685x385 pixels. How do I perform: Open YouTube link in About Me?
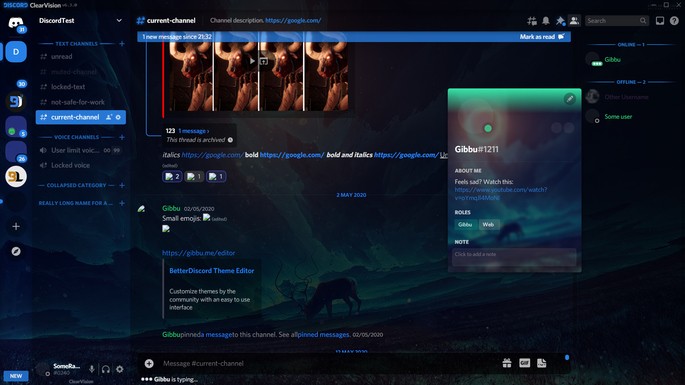click(x=500, y=194)
